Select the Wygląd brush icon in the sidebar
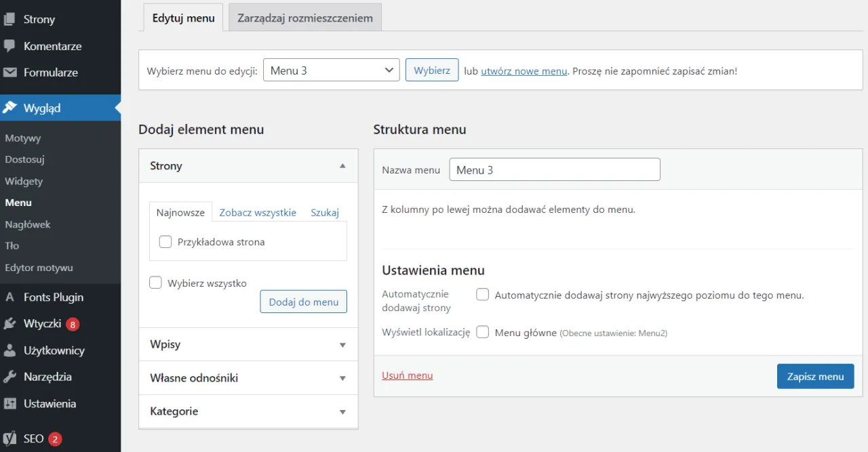The image size is (868, 452). 12,107
